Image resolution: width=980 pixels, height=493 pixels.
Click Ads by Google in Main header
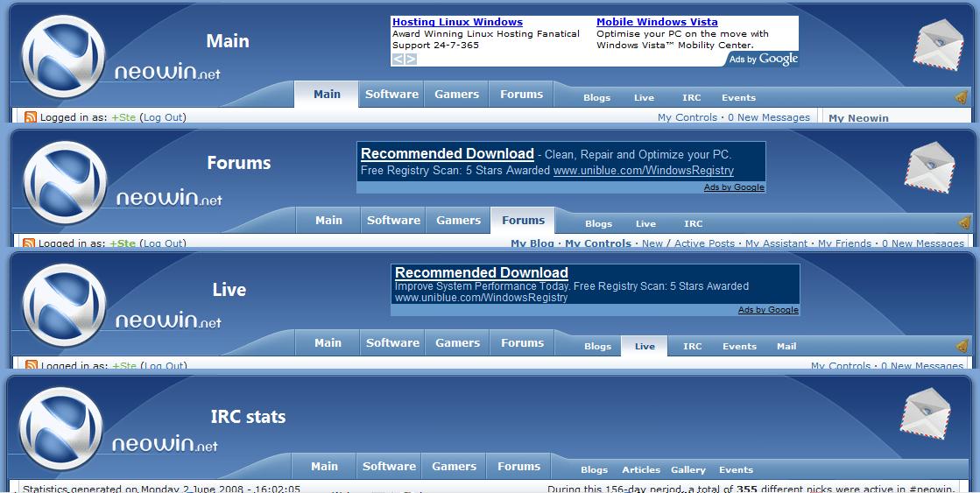click(764, 59)
